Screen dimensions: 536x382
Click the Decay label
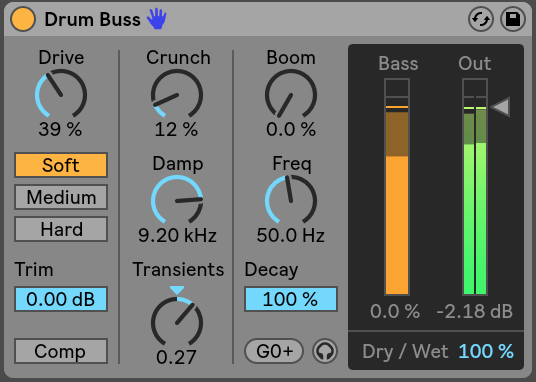pos(271,270)
